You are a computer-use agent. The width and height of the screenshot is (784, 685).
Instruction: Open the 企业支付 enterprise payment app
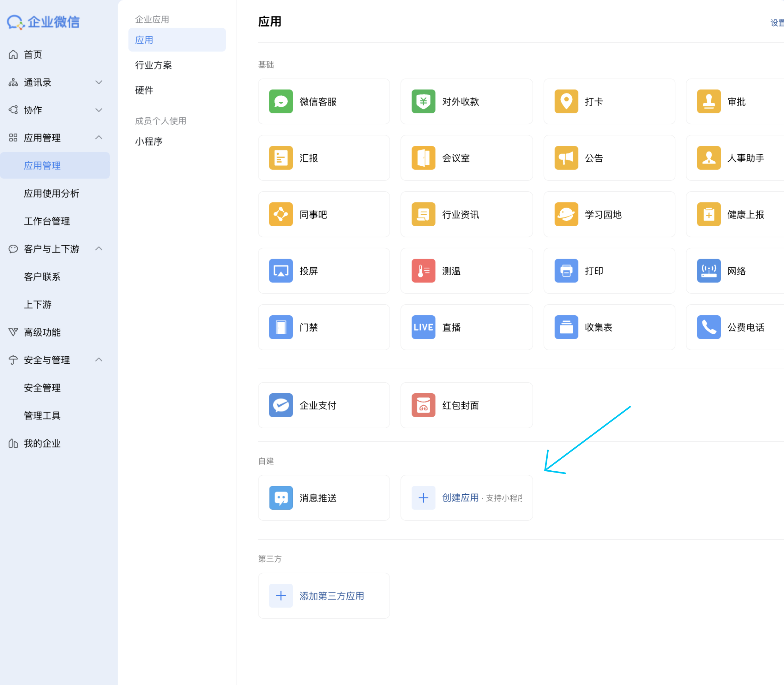pyautogui.click(x=323, y=405)
